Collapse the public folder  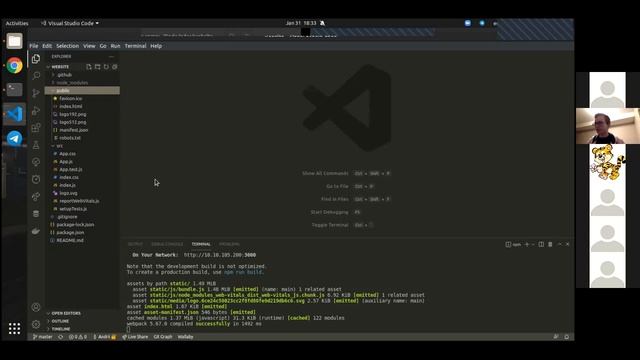click(x=82, y=91)
